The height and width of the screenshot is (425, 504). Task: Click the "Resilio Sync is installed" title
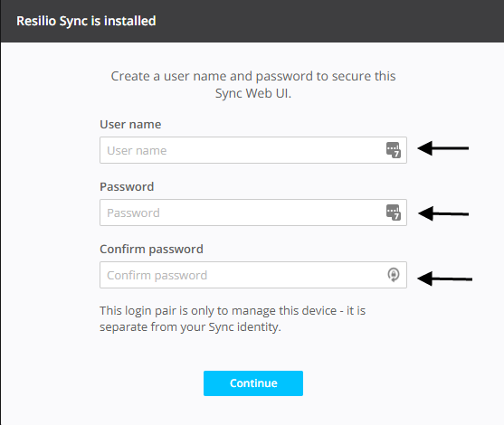point(86,21)
